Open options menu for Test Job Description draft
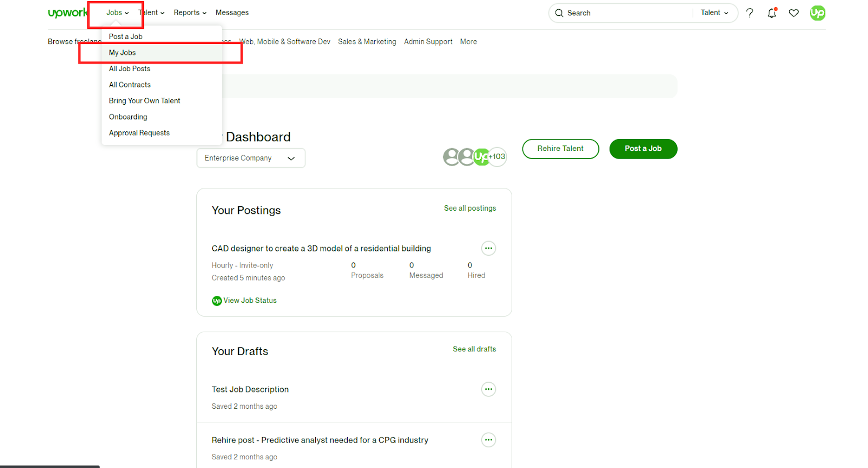This screenshot has height=468, width=868. (x=488, y=389)
